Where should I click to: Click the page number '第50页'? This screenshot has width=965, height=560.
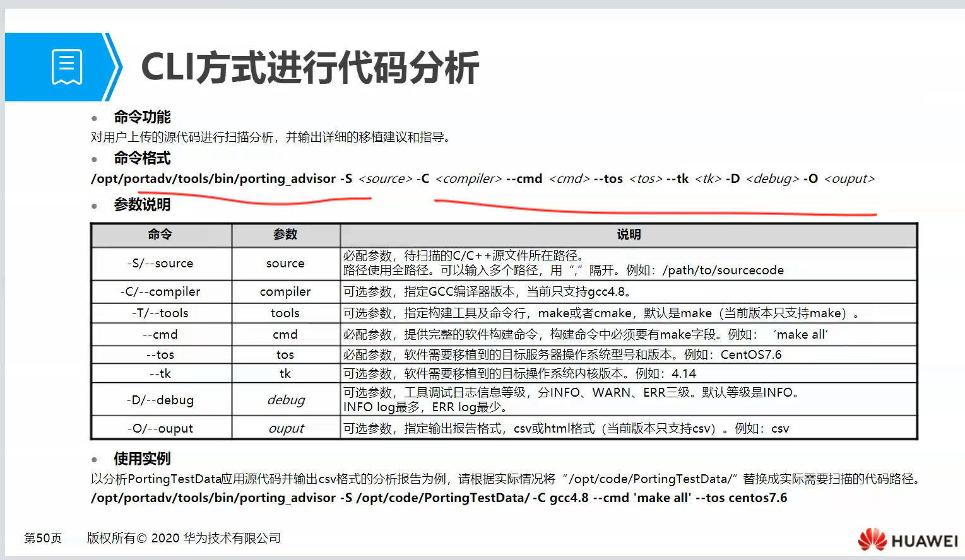coord(43,539)
